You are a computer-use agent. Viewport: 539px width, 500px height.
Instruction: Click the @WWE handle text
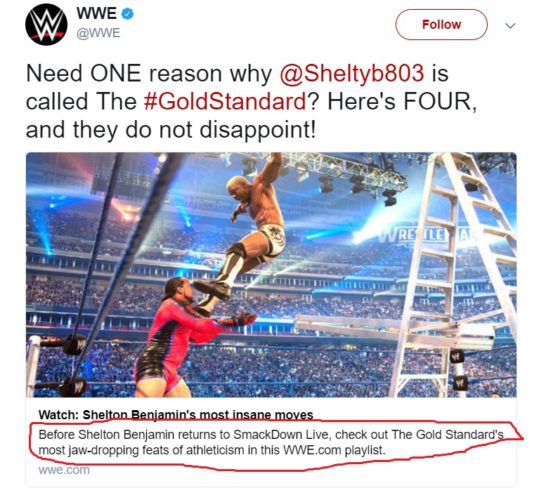pyautogui.click(x=98, y=33)
